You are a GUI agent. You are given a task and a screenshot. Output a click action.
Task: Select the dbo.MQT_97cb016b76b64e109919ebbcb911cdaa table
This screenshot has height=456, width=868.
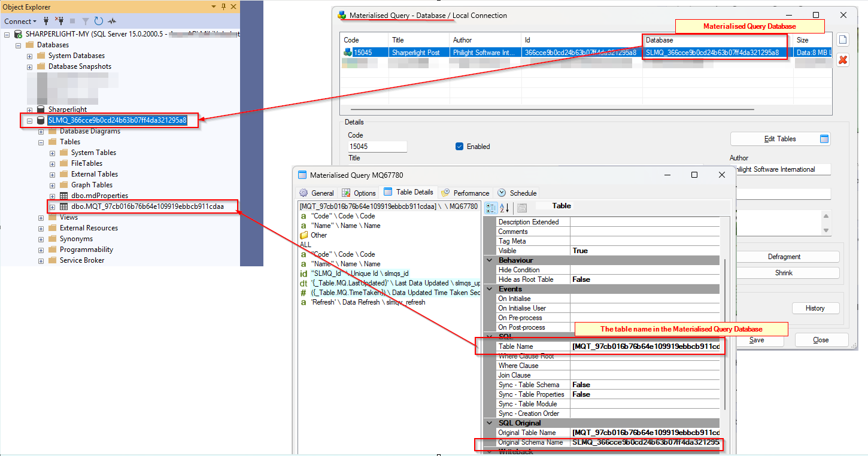coord(147,206)
